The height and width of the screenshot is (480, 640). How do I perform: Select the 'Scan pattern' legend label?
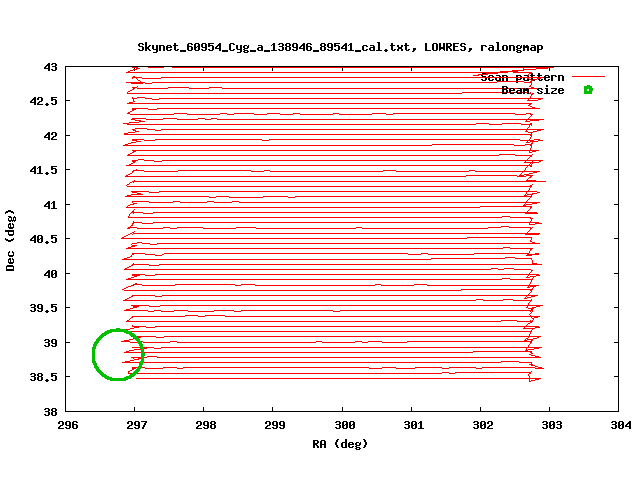522,77
